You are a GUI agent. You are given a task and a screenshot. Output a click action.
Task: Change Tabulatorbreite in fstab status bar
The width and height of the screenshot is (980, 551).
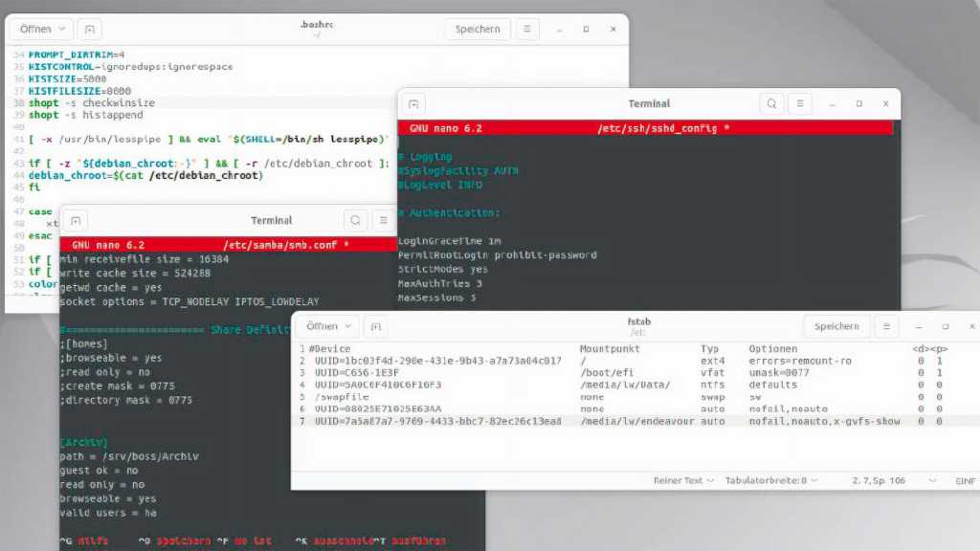[771, 480]
